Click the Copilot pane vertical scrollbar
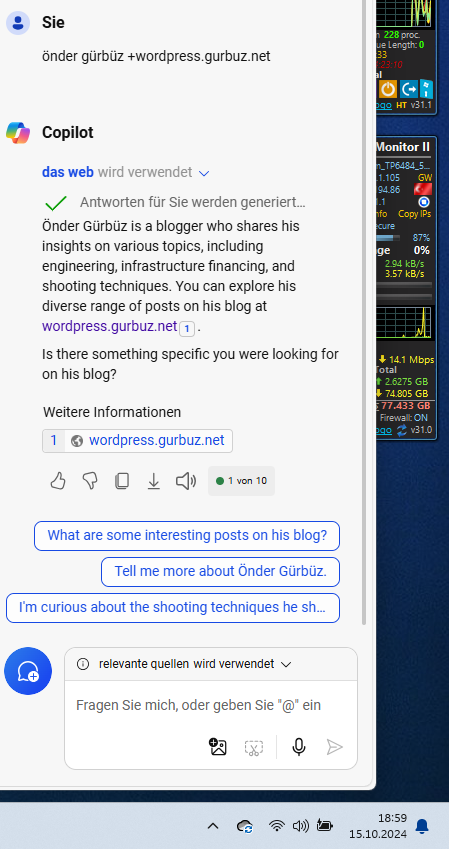This screenshot has height=849, width=449. [x=365, y=312]
